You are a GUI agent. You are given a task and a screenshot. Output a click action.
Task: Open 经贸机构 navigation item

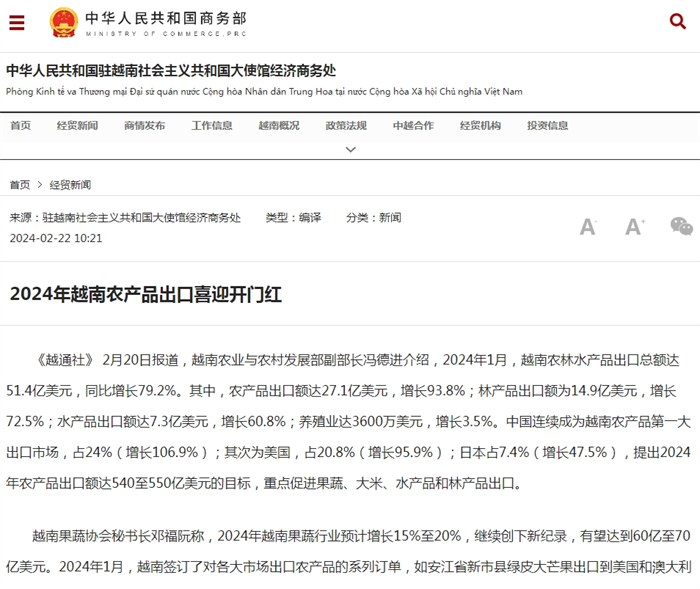pos(480,126)
